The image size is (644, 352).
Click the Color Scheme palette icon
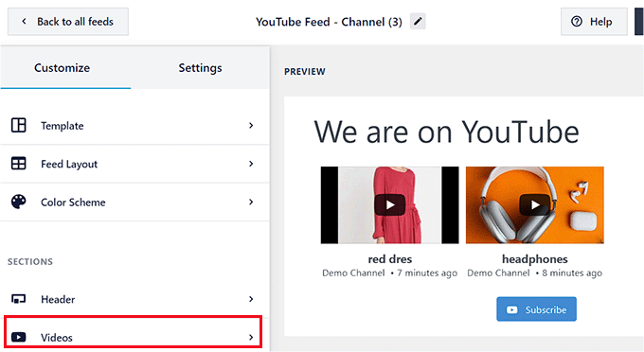(19, 202)
